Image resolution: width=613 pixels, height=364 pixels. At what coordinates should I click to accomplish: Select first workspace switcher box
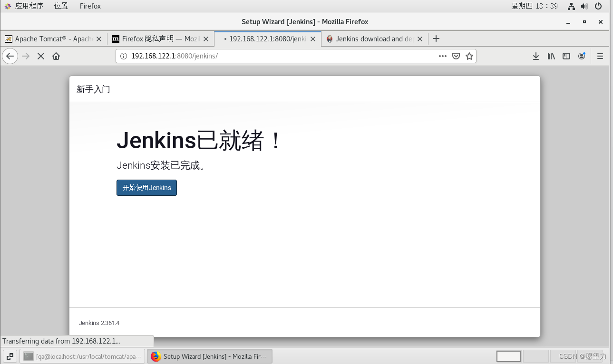click(x=509, y=356)
